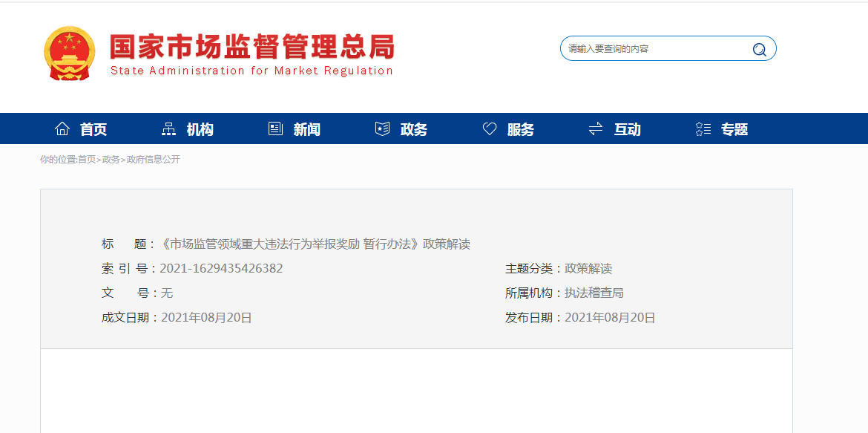Click the 所属机构 value 执法稽查局
Screen dimensions: 868x433
point(594,293)
